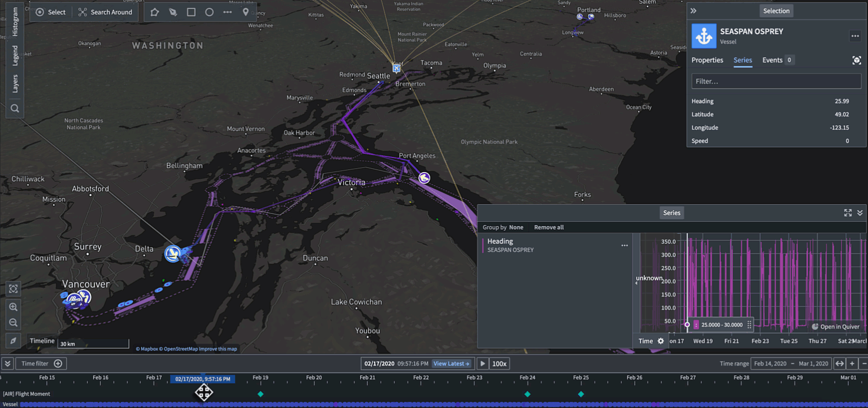Click the purple series color swatch in tooltip

[x=696, y=325]
